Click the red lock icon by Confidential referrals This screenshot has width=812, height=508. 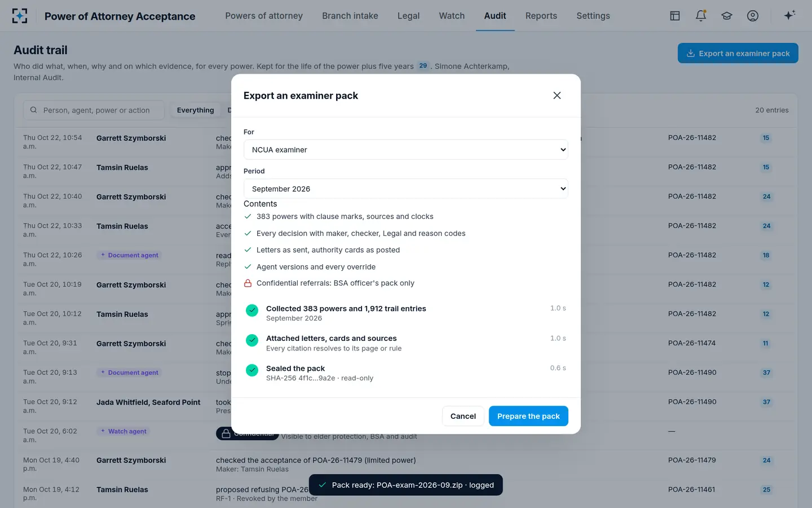[248, 283]
